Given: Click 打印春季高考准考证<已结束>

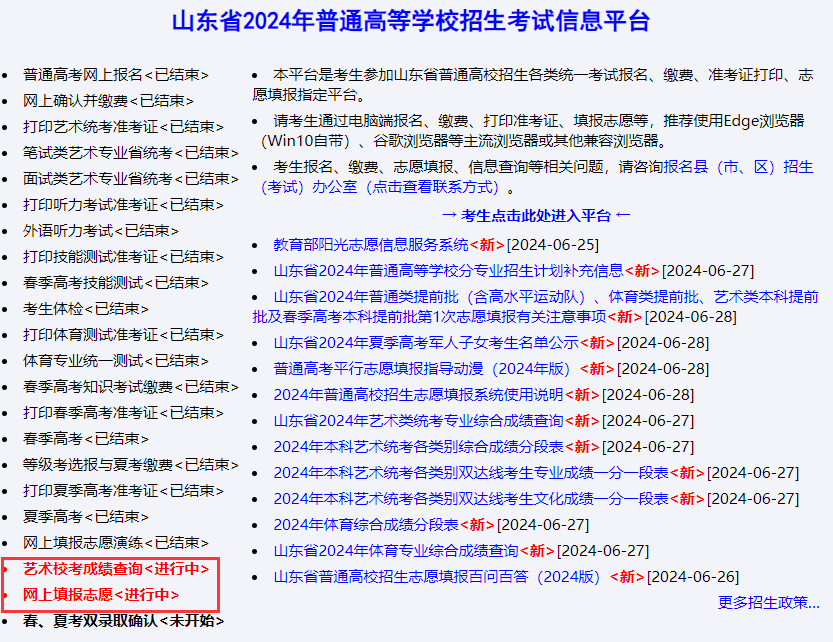Looking at the screenshot, I should coord(123,413).
